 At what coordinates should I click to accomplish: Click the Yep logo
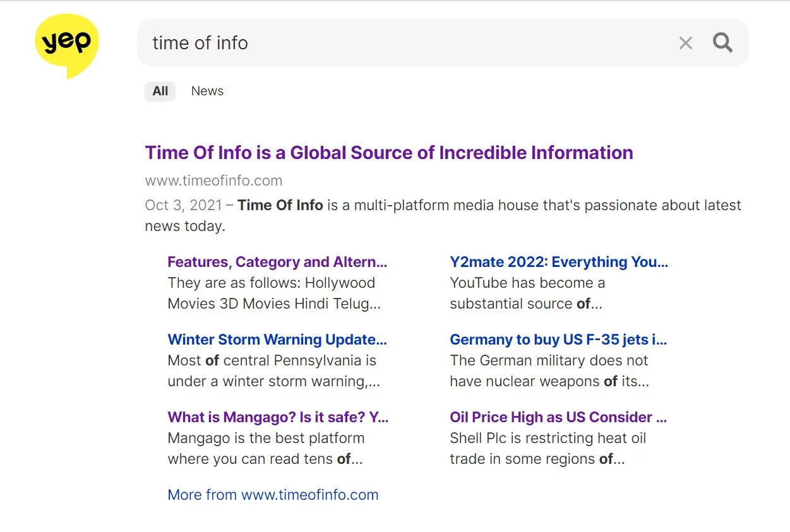[x=66, y=44]
